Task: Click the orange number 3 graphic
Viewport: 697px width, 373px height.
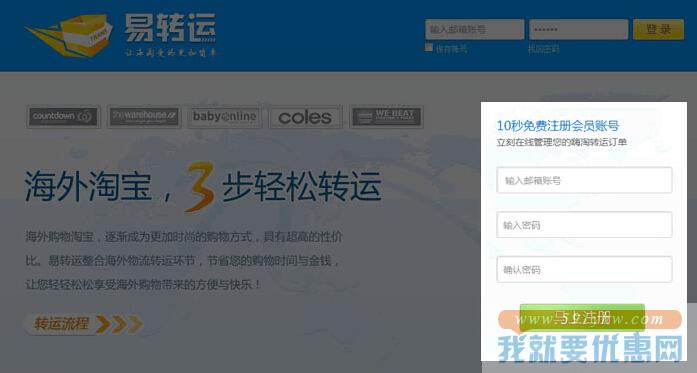Action: 200,187
